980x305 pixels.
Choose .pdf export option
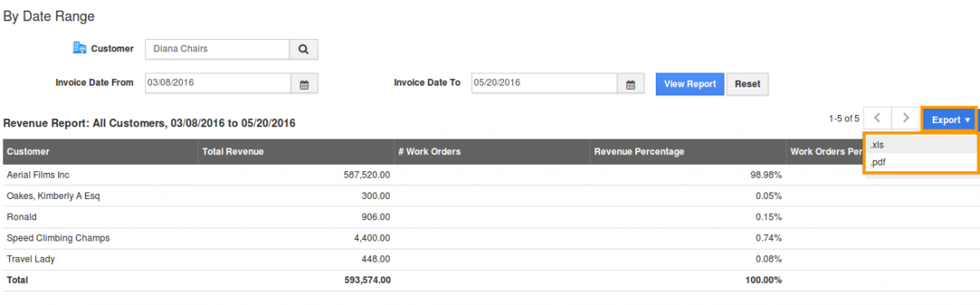coord(920,161)
